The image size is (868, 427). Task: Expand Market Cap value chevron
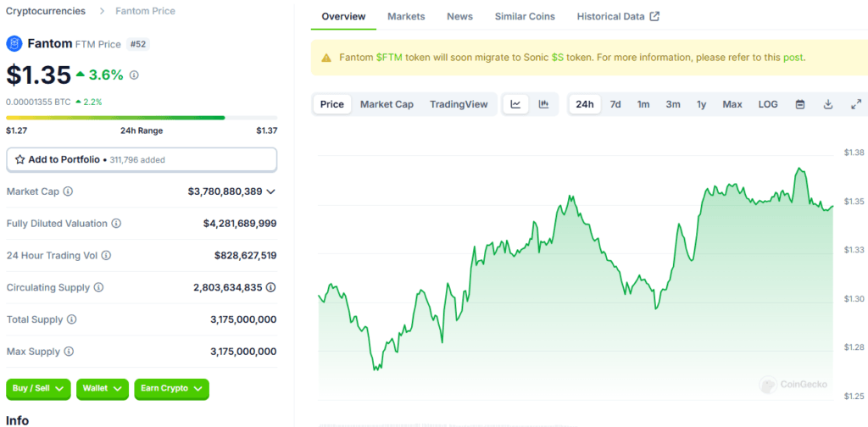click(270, 192)
